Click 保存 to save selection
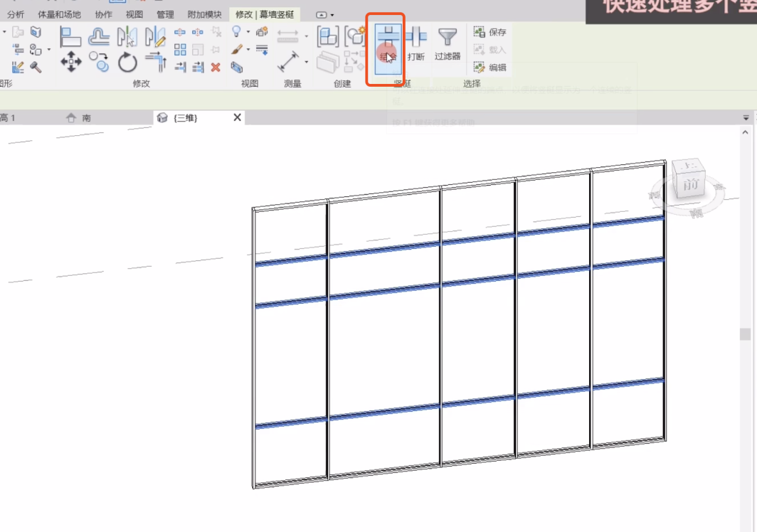The width and height of the screenshot is (757, 532). tap(490, 32)
